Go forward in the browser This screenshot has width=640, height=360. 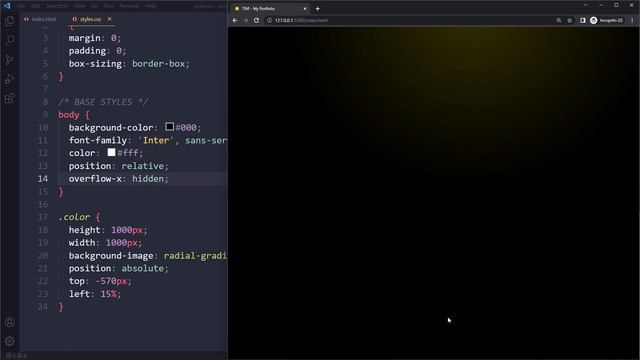[245, 20]
